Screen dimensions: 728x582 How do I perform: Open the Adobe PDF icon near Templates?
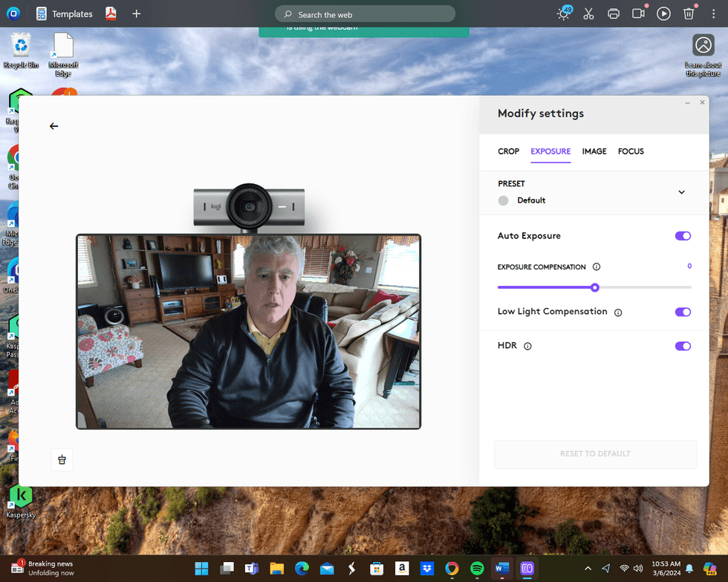coord(110,13)
